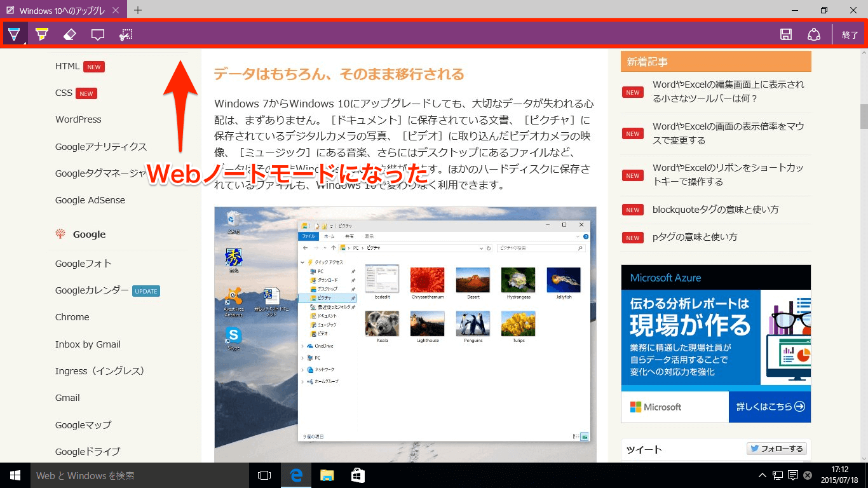Open pタグの意味と使い方 article
The height and width of the screenshot is (488, 868).
coord(695,237)
